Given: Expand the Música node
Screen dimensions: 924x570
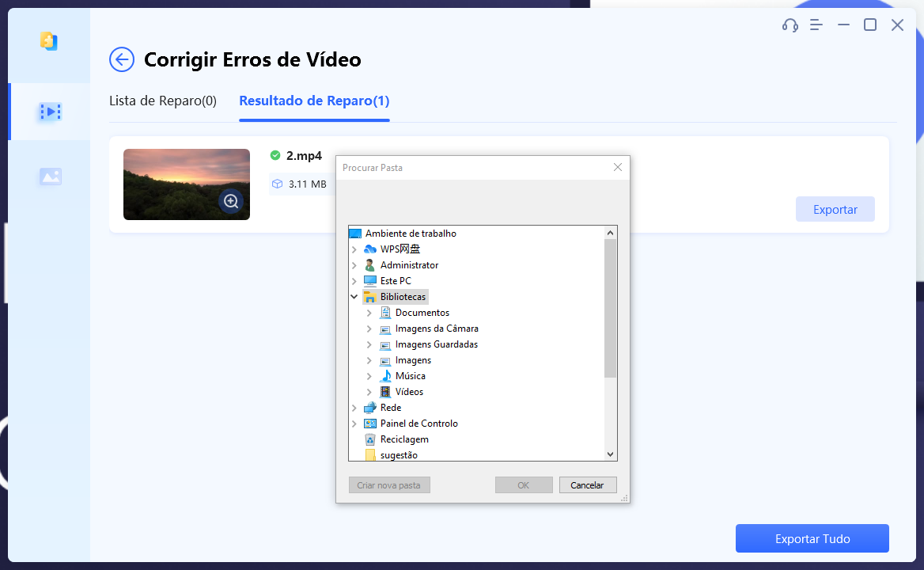Looking at the screenshot, I should point(369,376).
